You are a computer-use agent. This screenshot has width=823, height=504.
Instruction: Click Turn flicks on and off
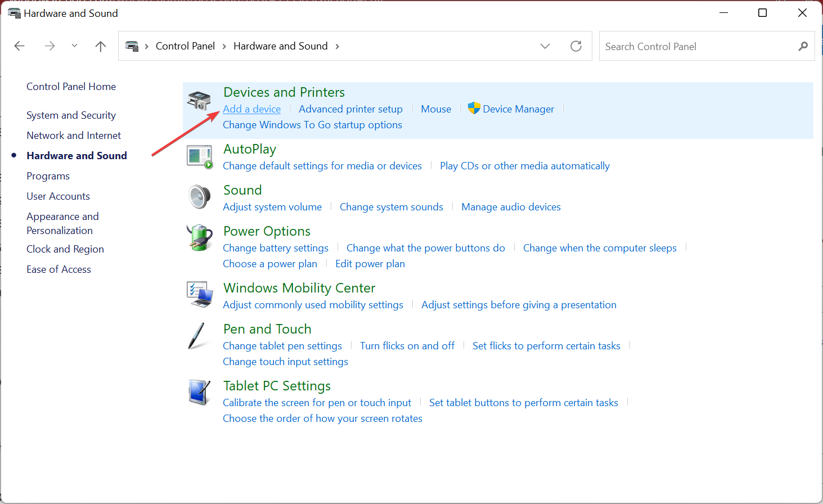tap(407, 346)
